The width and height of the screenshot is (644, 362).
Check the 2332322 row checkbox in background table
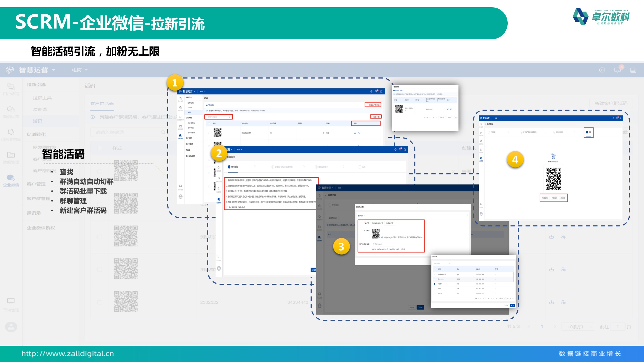99,302
